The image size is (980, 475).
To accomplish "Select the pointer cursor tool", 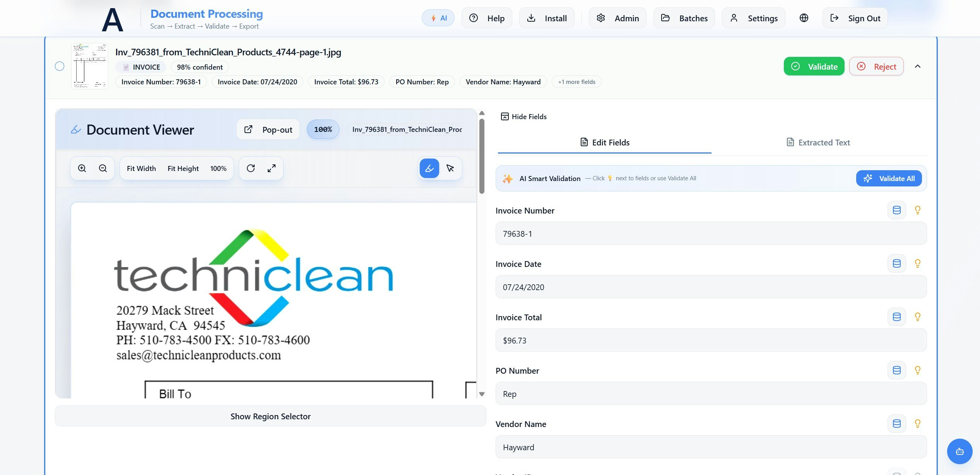I will (450, 168).
